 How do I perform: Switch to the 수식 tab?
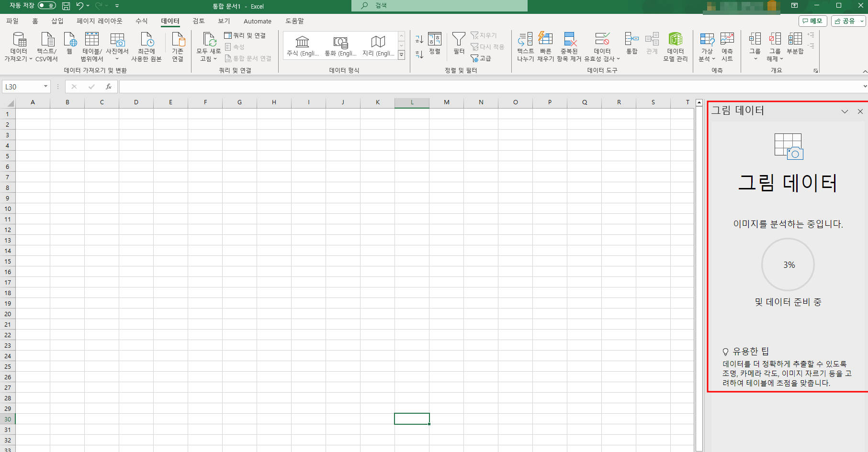142,21
